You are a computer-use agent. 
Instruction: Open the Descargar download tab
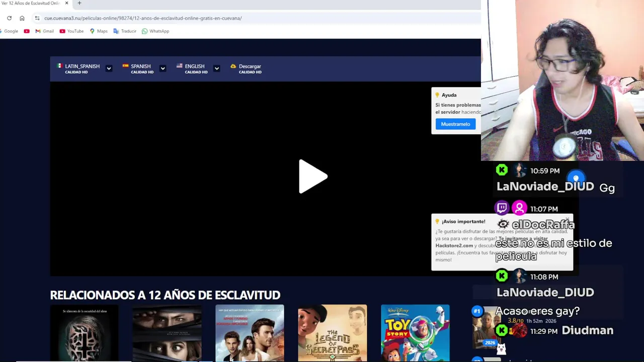point(246,68)
